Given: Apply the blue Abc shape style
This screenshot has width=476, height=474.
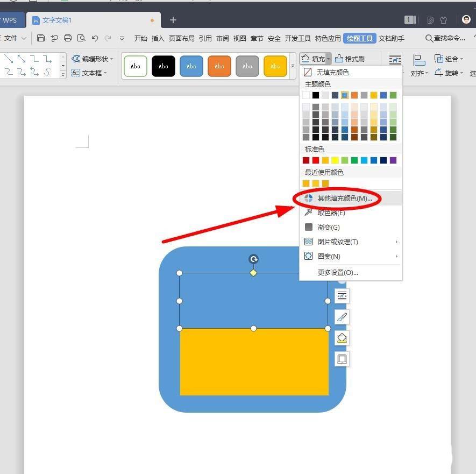Looking at the screenshot, I should point(191,66).
